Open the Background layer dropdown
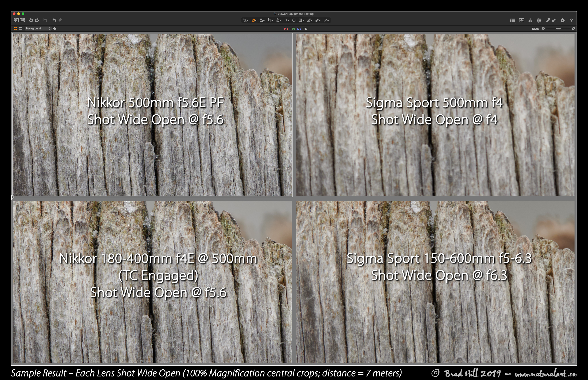The width and height of the screenshot is (588, 380). coord(38,29)
